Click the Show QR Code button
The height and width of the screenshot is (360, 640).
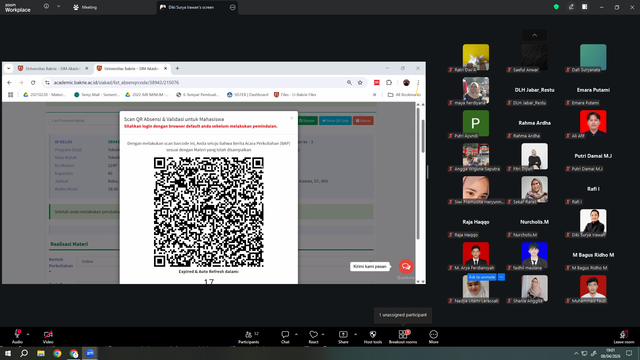(x=335, y=120)
